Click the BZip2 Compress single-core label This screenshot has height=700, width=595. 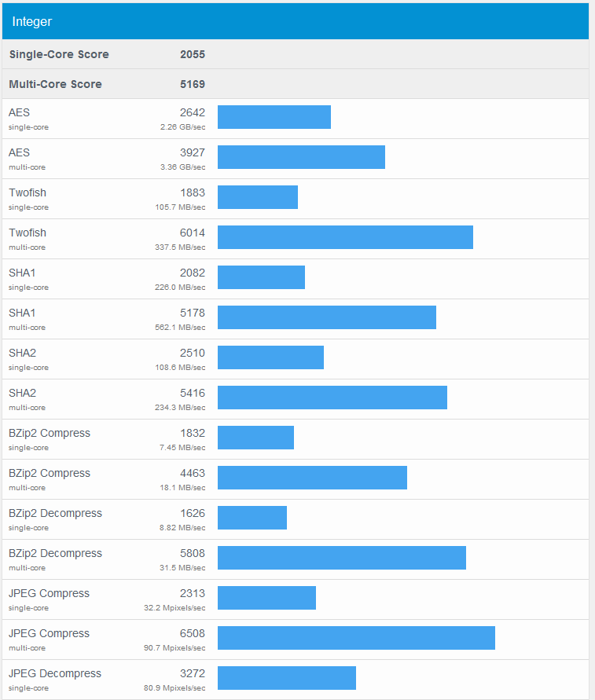tap(50, 433)
